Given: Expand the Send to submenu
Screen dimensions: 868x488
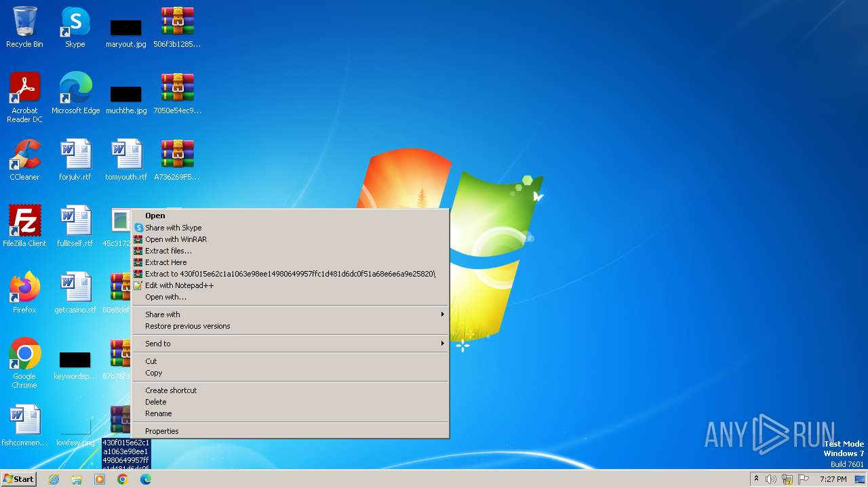Looking at the screenshot, I should coord(290,344).
